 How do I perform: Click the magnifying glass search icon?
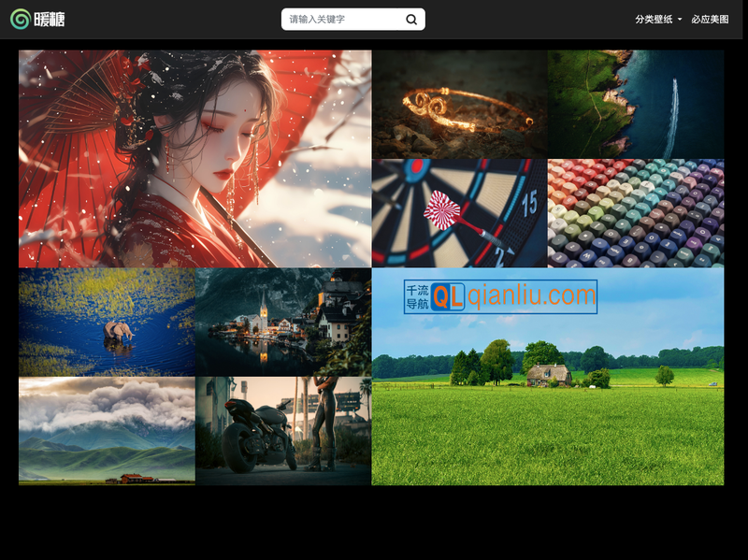411,20
